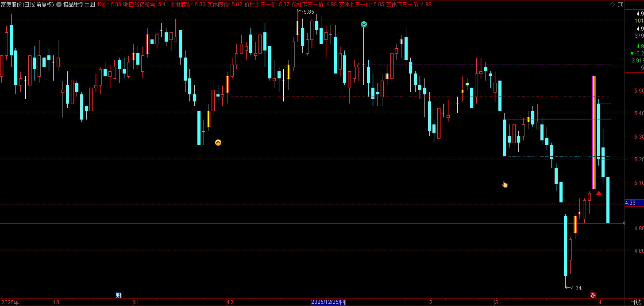Click month 11 on the time axis
The height and width of the screenshot is (306, 644).
(136, 302)
